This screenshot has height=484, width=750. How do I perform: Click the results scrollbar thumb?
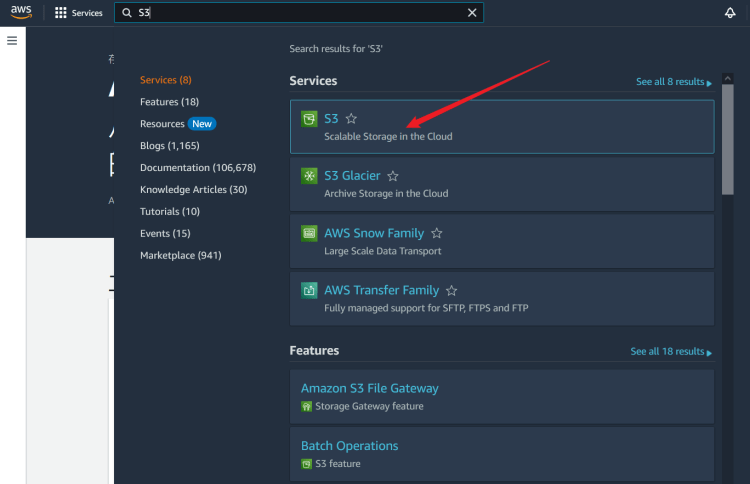(x=728, y=140)
